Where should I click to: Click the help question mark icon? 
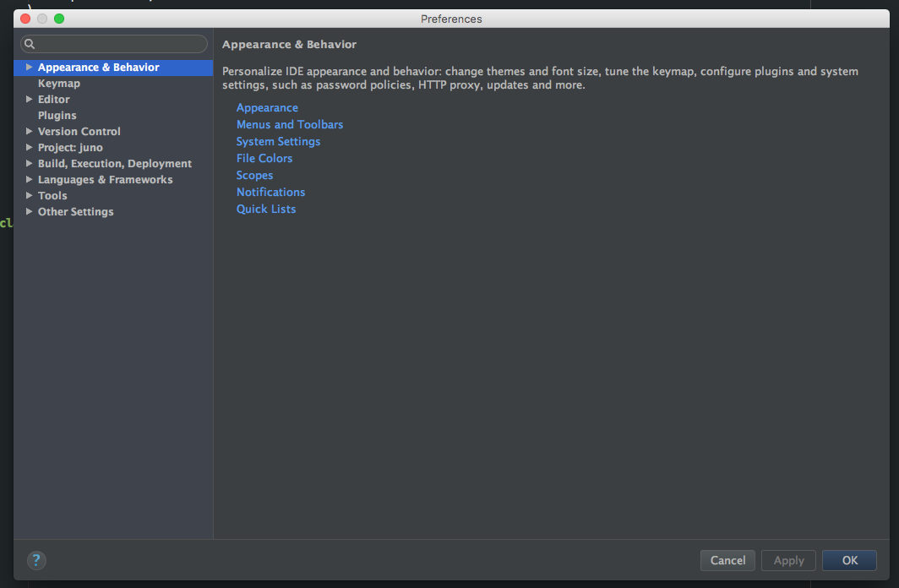[x=36, y=560]
